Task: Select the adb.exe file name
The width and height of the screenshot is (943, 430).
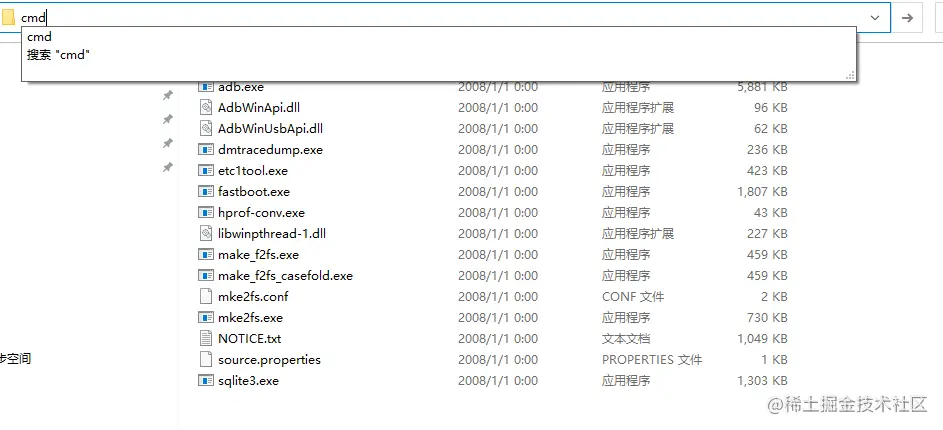Action: pos(241,87)
